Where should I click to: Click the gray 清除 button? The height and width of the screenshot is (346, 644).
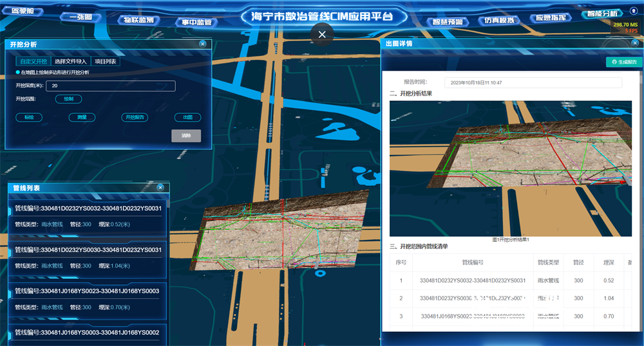pyautogui.click(x=186, y=136)
